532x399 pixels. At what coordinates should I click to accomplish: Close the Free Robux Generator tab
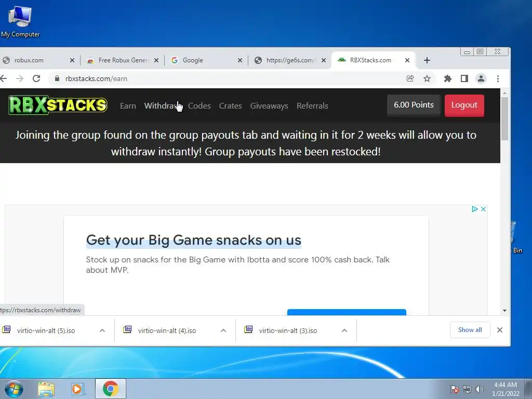pos(156,60)
